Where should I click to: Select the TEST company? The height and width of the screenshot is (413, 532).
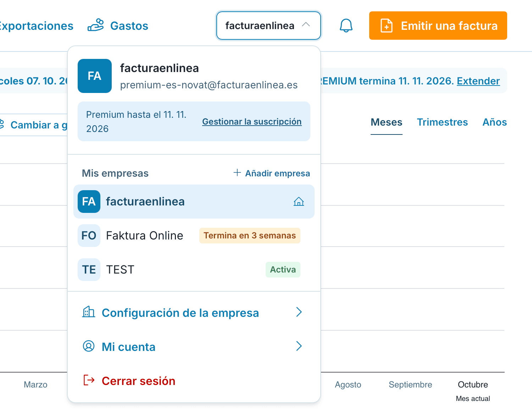[x=194, y=270]
